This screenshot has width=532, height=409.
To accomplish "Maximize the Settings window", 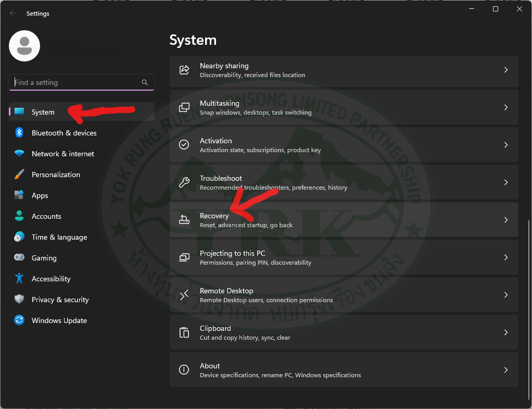I will point(496,9).
